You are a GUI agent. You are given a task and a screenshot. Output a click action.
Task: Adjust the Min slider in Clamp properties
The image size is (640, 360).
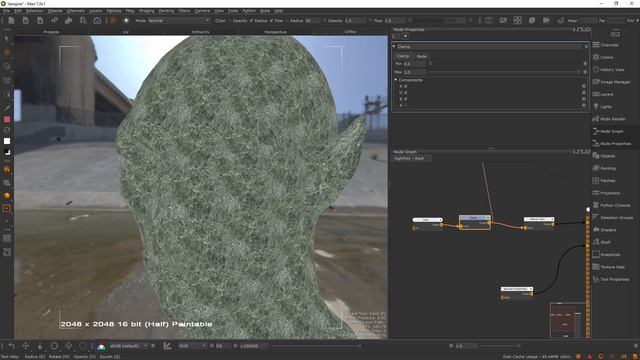coord(505,64)
